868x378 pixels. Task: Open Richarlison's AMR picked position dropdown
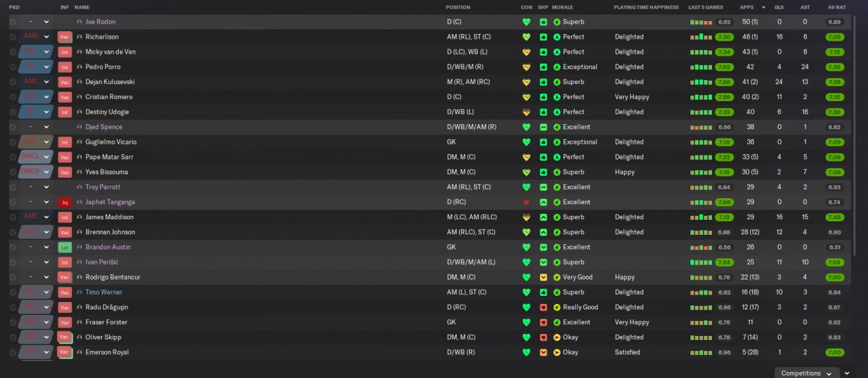(46, 37)
